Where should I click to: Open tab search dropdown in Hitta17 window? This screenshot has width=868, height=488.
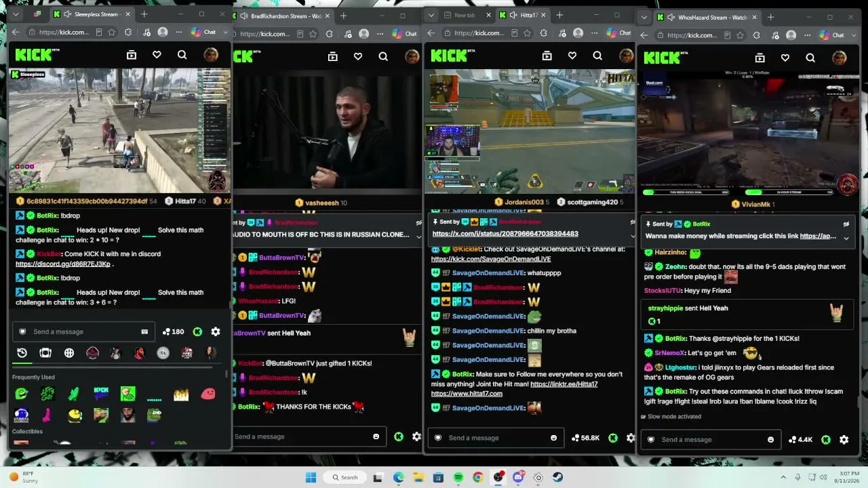[x=433, y=15]
